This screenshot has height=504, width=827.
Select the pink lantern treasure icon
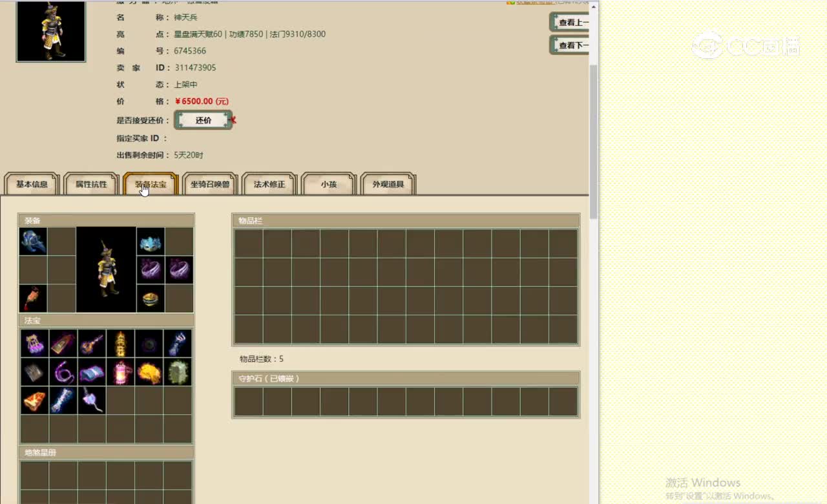pyautogui.click(x=120, y=372)
